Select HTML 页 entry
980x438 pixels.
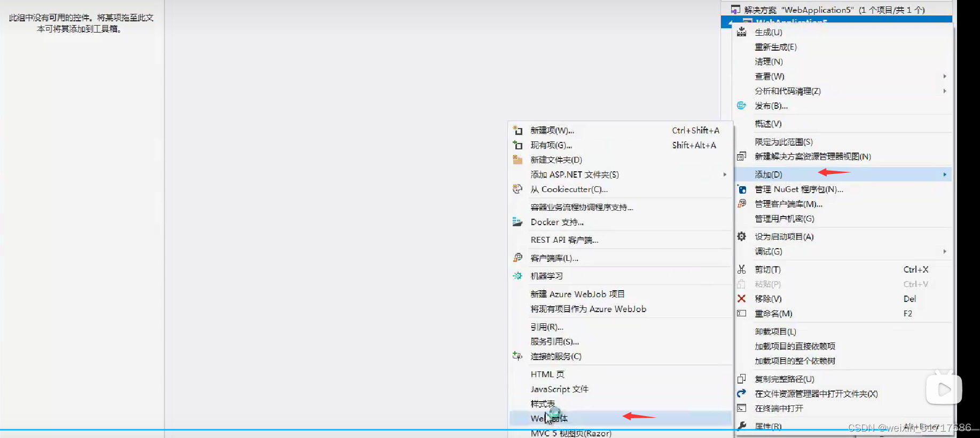pyautogui.click(x=547, y=374)
